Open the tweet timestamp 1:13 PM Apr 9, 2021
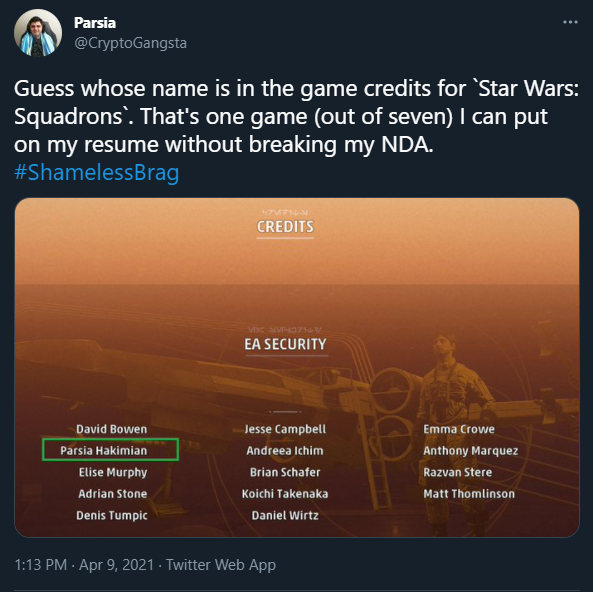This screenshot has width=593, height=592. 84,565
